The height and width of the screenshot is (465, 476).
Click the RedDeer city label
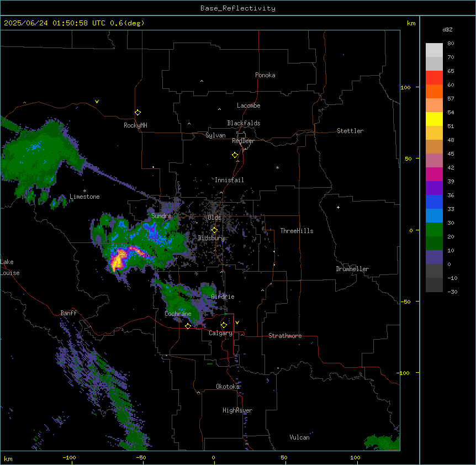(243, 141)
